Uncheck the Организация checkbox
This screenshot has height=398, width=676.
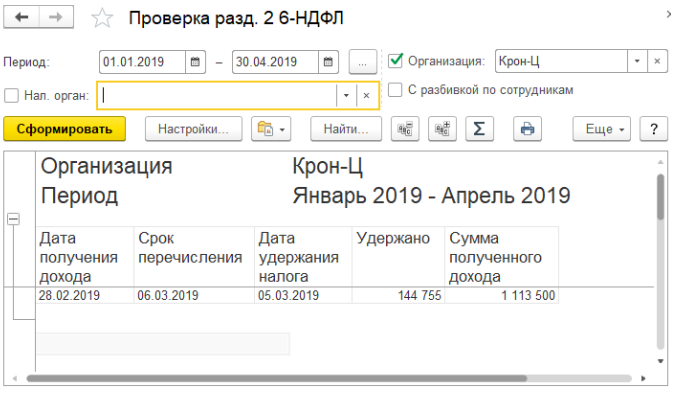(395, 61)
